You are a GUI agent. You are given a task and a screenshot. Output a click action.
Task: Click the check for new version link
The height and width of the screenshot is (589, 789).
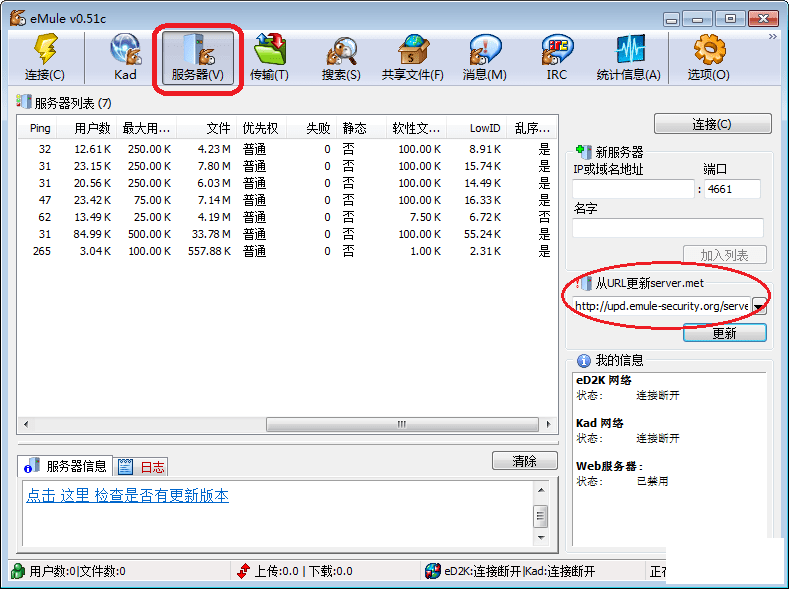tap(127, 495)
